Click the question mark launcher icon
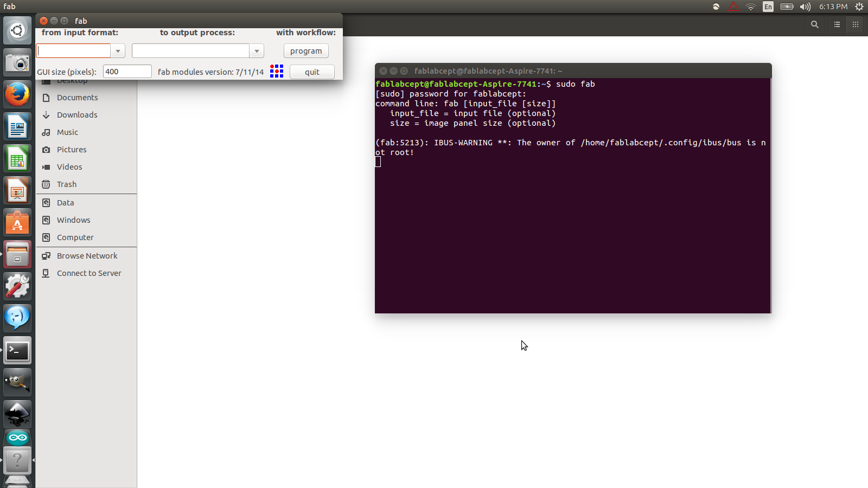Viewport: 868px width, 488px height. click(17, 460)
